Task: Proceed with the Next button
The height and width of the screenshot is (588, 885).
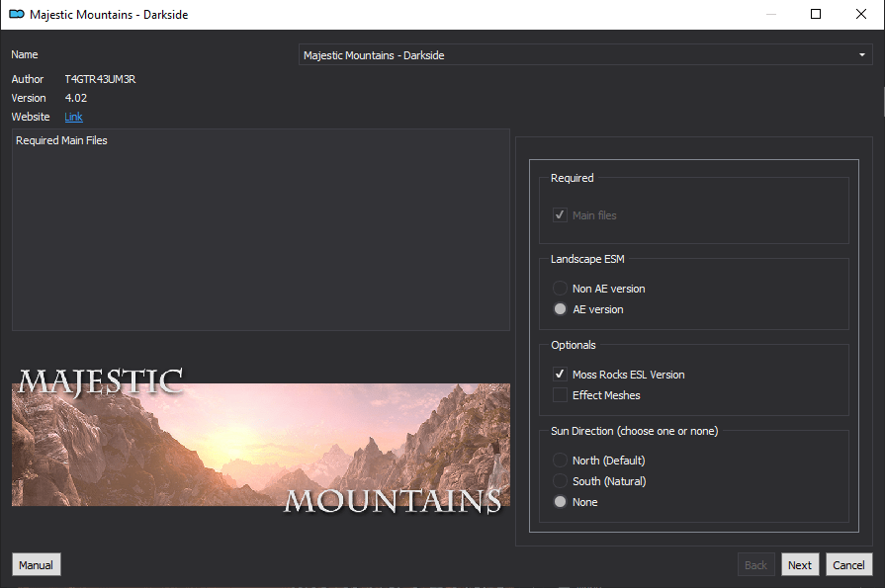Action: pyautogui.click(x=800, y=565)
